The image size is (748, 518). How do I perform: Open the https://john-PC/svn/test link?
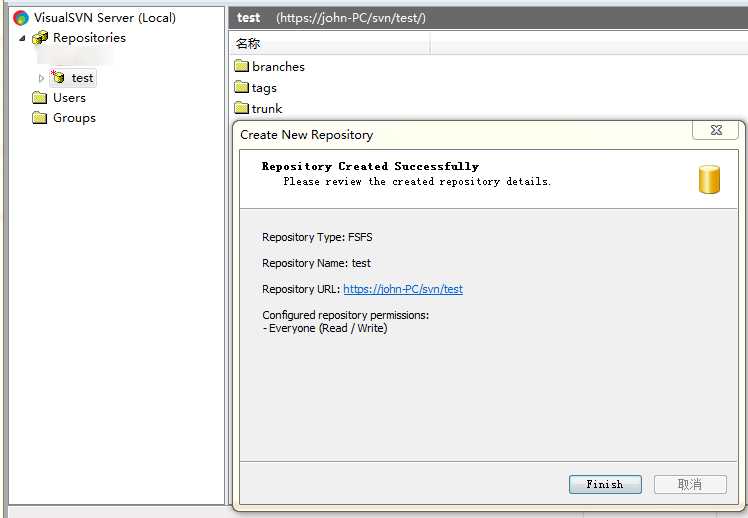(x=403, y=289)
